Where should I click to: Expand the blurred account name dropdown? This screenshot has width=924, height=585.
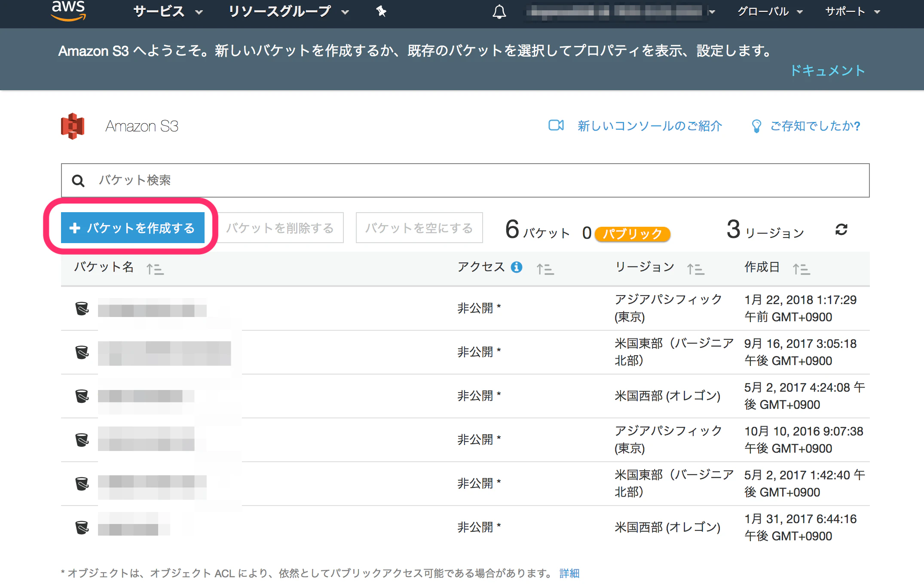[x=621, y=12]
